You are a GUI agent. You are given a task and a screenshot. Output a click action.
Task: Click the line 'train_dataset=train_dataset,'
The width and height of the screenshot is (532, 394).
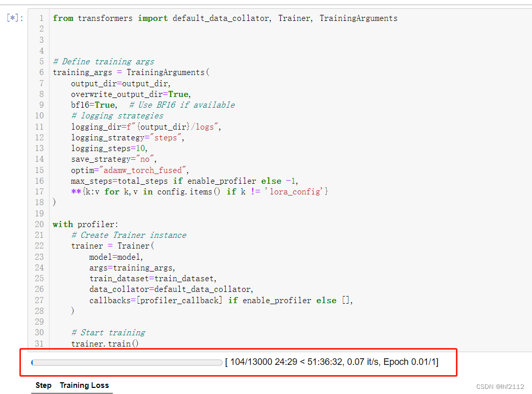click(153, 279)
